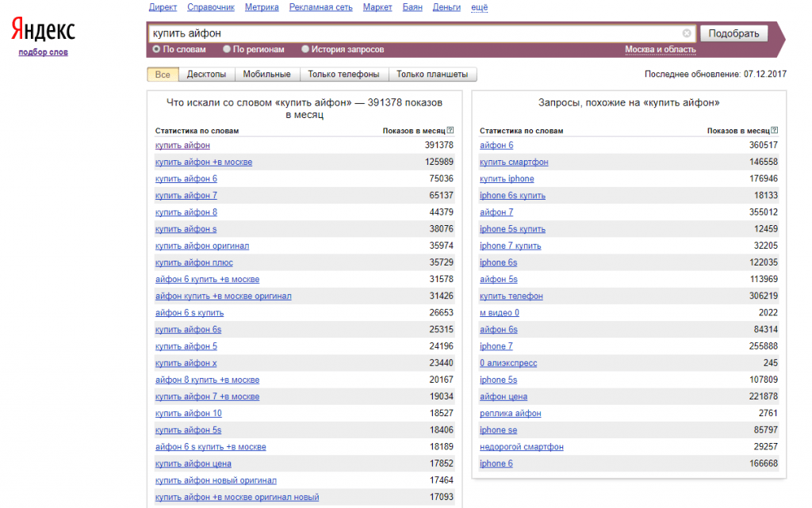
Task: Open the 'купить айфон +в москве' query
Action: [204, 162]
